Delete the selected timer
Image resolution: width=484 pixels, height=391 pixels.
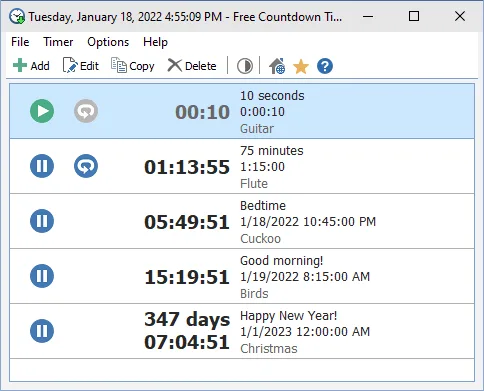point(192,66)
